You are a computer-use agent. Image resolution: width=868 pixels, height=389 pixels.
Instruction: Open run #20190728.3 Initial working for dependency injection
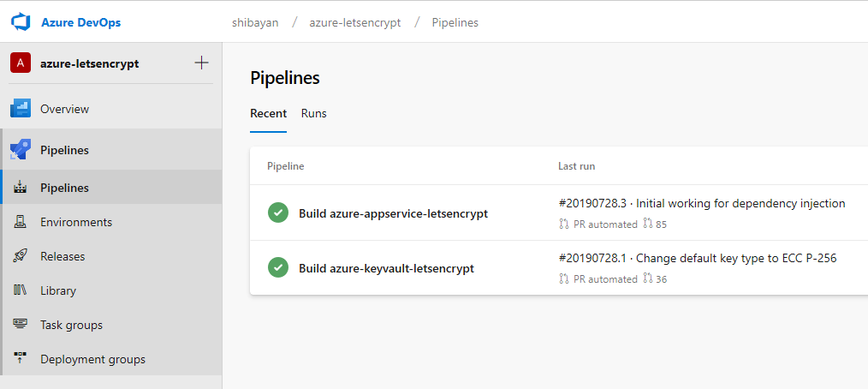702,203
